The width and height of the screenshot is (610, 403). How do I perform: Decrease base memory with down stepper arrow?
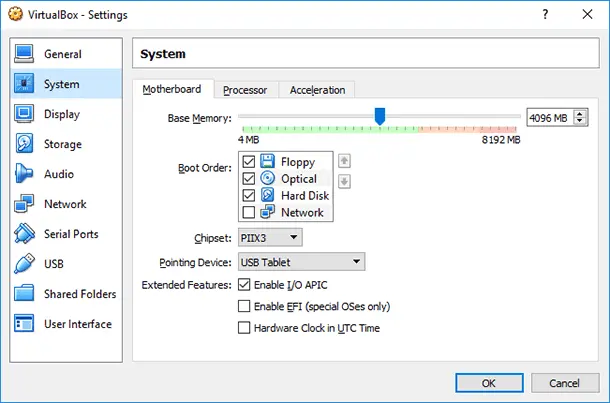(x=580, y=121)
